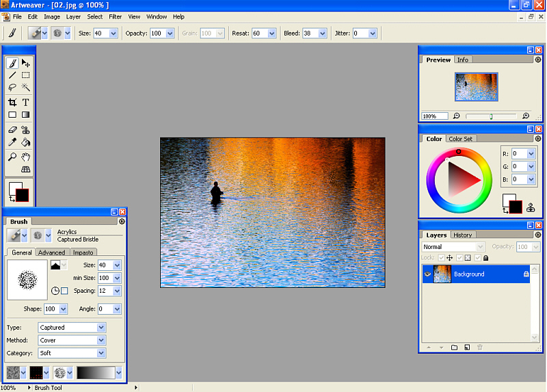Open the Normal blend mode dropdown

(x=453, y=247)
